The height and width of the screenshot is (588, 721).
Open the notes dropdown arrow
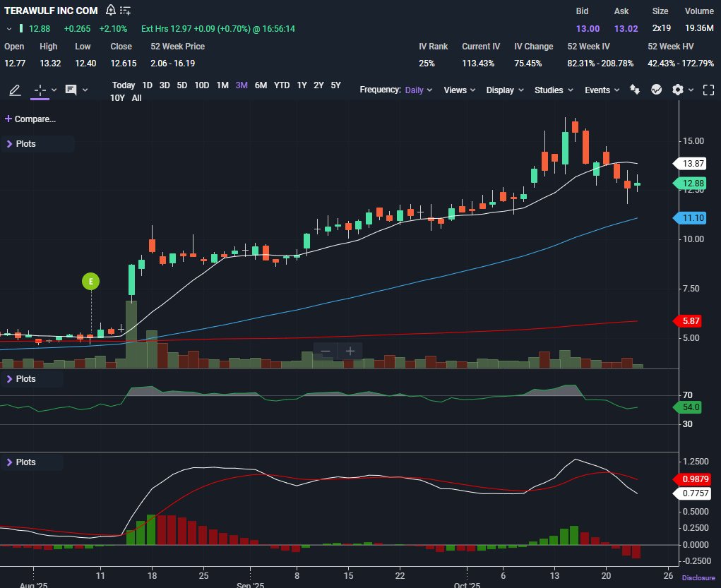click(85, 90)
